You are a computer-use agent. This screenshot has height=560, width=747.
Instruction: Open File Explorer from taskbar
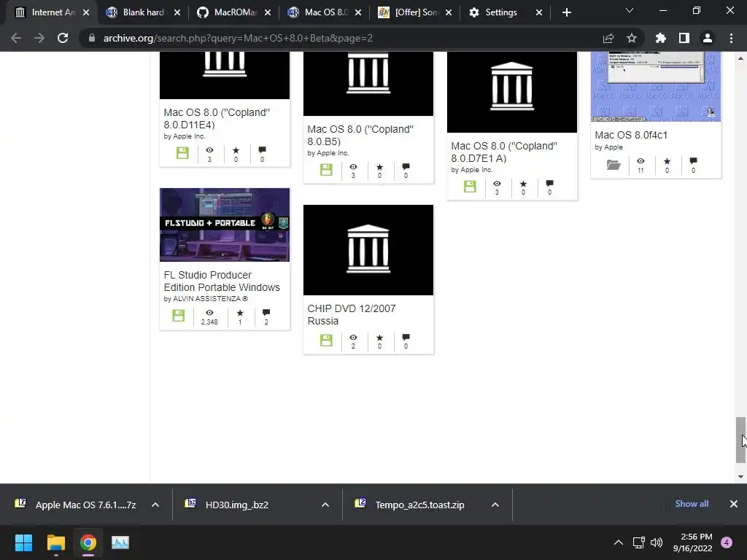(55, 542)
